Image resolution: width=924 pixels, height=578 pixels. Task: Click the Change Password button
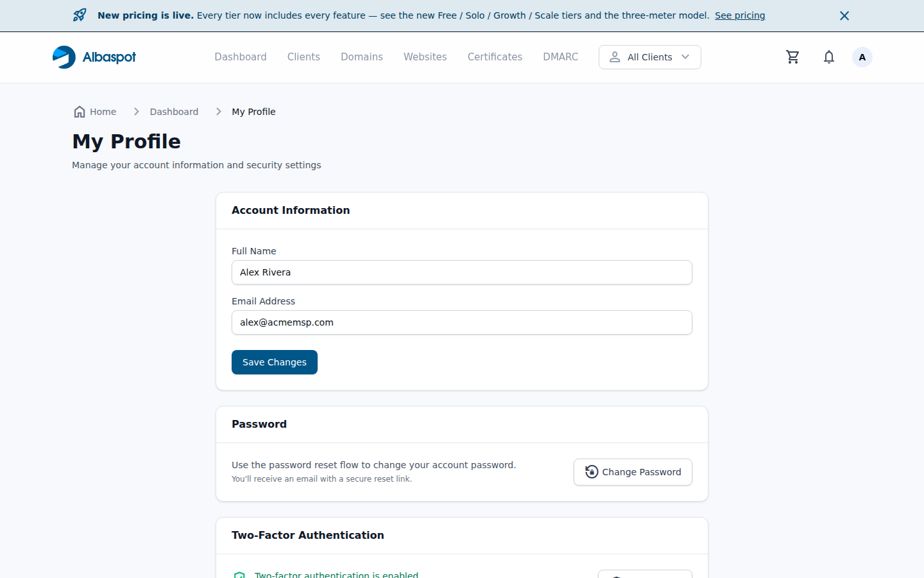click(x=633, y=472)
